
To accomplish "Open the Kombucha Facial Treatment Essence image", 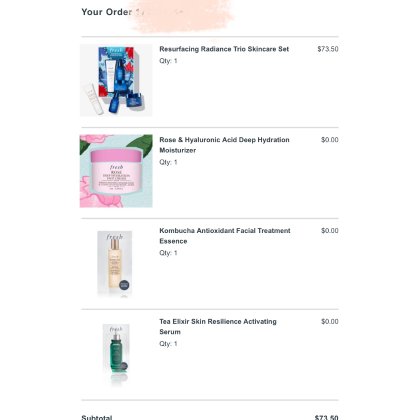I will [115, 263].
